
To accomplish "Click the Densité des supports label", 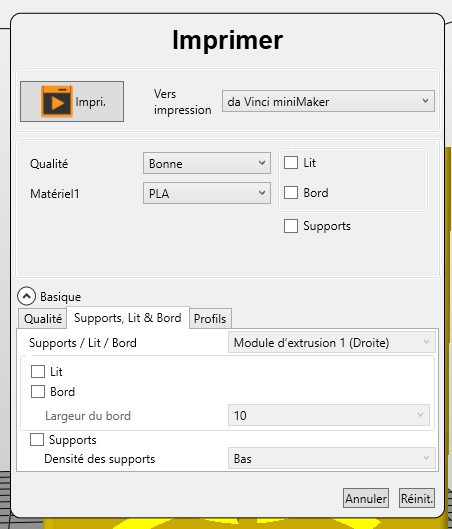I will click(x=100, y=459).
